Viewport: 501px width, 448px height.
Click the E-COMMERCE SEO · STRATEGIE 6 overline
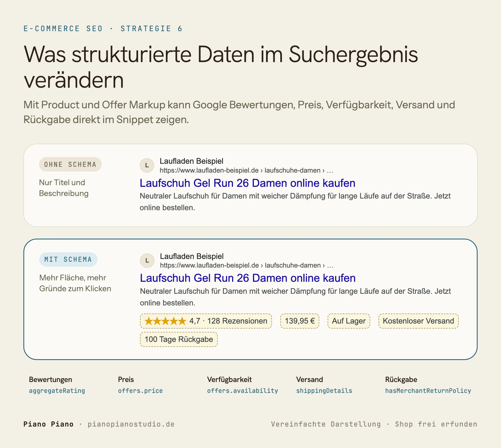103,29
